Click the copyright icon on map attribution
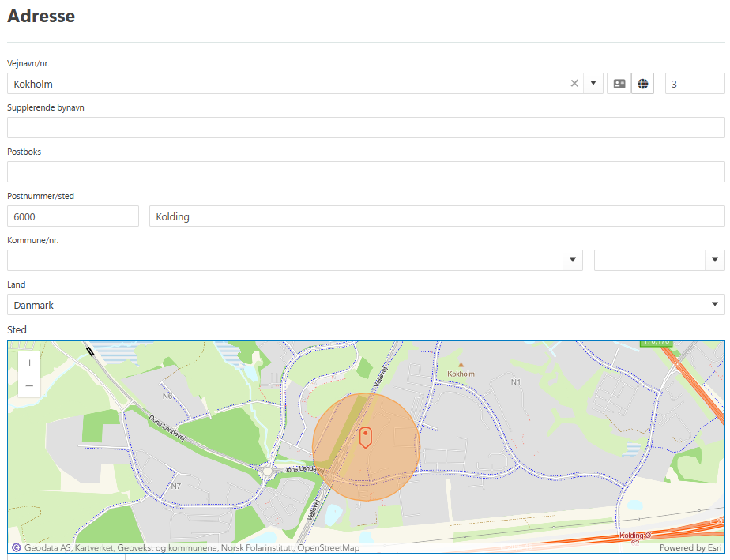 (x=17, y=547)
